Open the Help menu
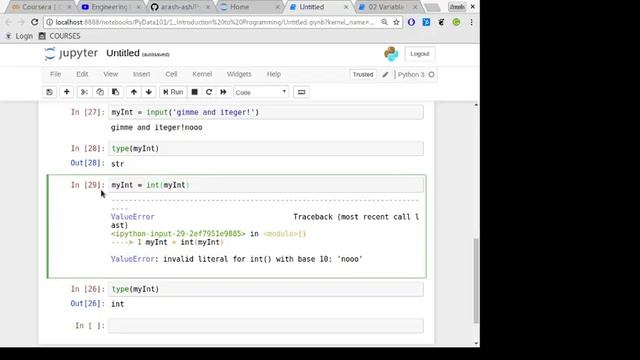This screenshot has height=360, width=640. coord(273,74)
